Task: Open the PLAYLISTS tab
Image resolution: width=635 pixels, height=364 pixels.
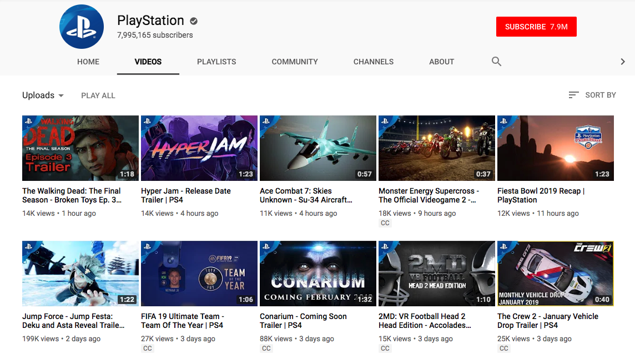Action: point(216,62)
